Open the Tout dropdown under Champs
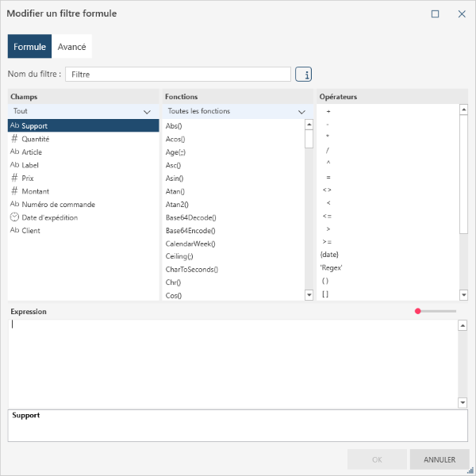476x476 pixels. click(x=83, y=112)
